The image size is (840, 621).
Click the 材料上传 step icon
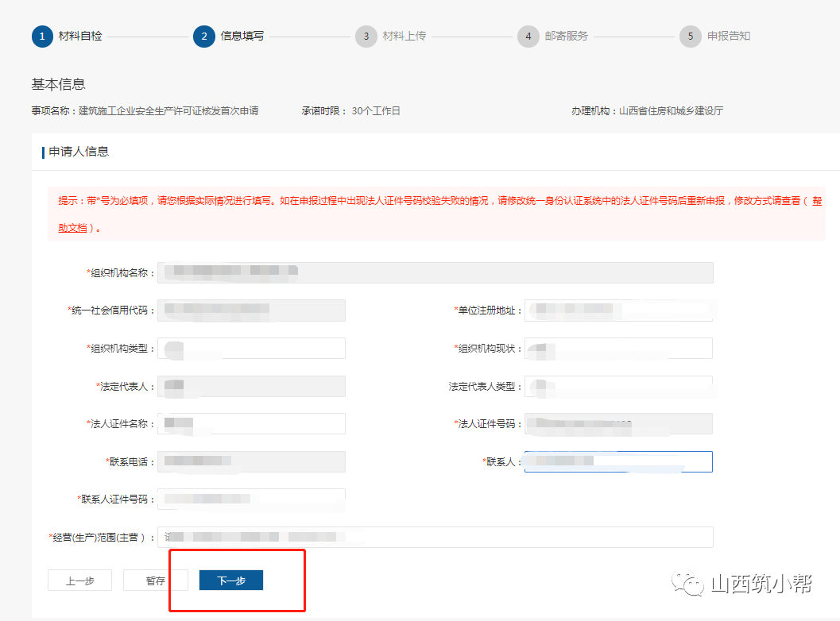pyautogui.click(x=366, y=37)
